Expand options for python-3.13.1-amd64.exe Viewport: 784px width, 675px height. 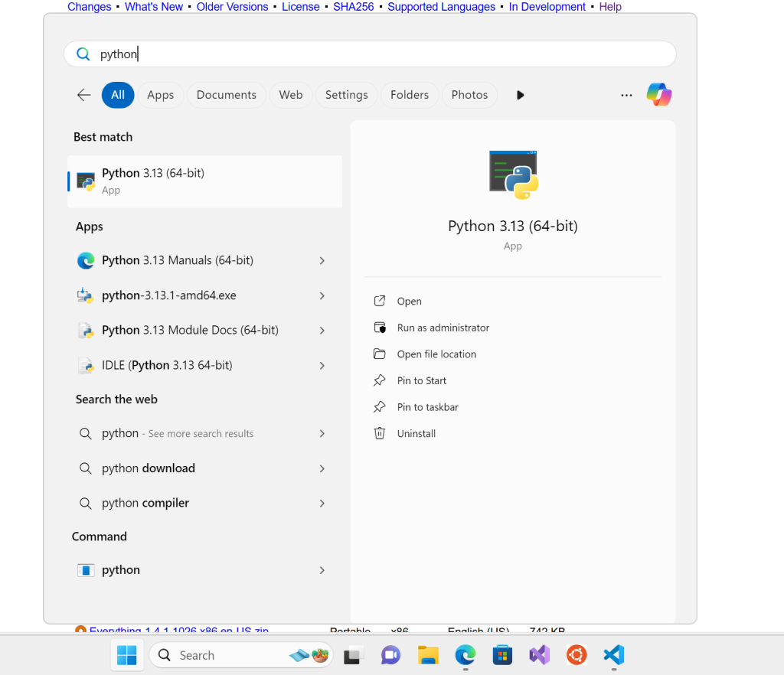322,295
